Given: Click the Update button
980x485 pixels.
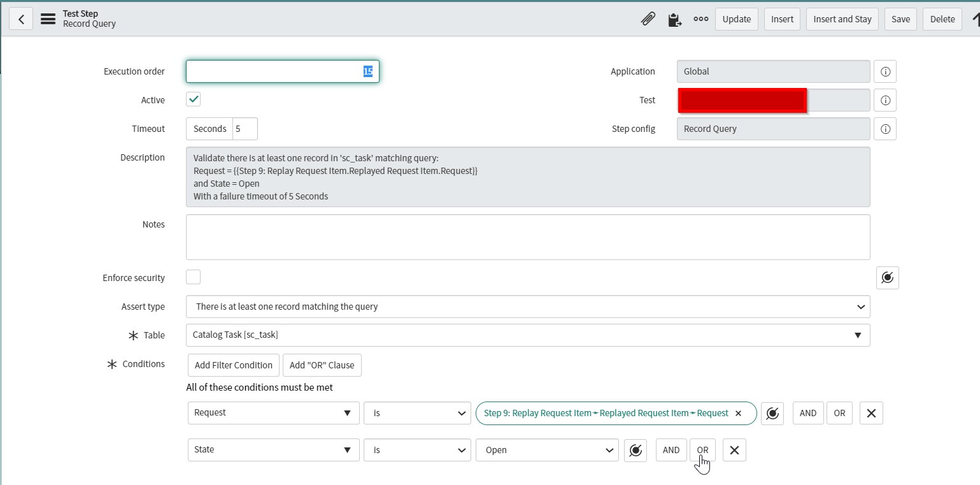Looking at the screenshot, I should click(736, 19).
